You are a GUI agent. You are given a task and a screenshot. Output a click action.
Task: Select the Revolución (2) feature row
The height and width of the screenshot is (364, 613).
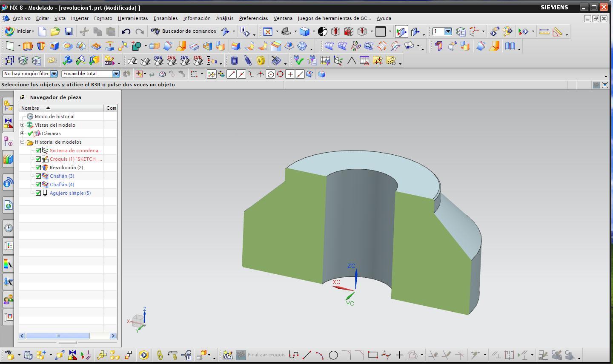point(66,168)
